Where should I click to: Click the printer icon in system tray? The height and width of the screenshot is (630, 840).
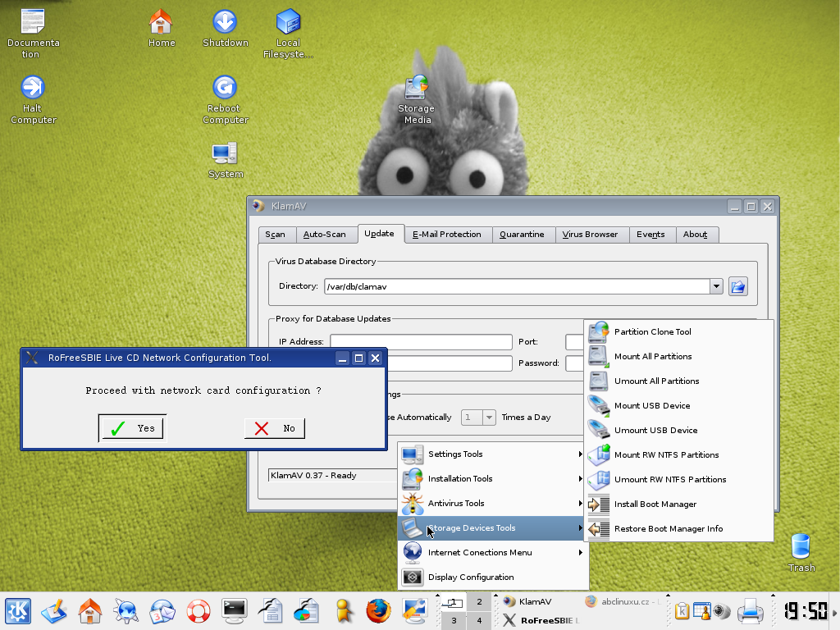point(750,610)
